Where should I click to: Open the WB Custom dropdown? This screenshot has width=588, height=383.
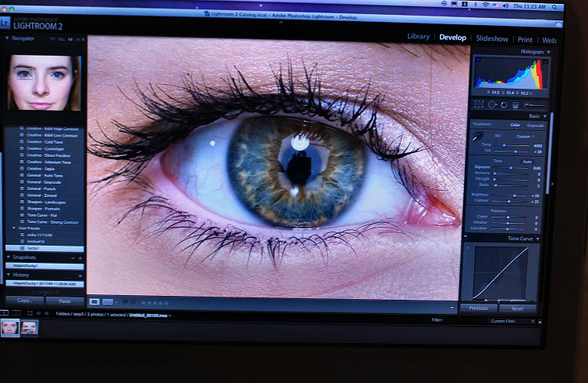point(525,137)
